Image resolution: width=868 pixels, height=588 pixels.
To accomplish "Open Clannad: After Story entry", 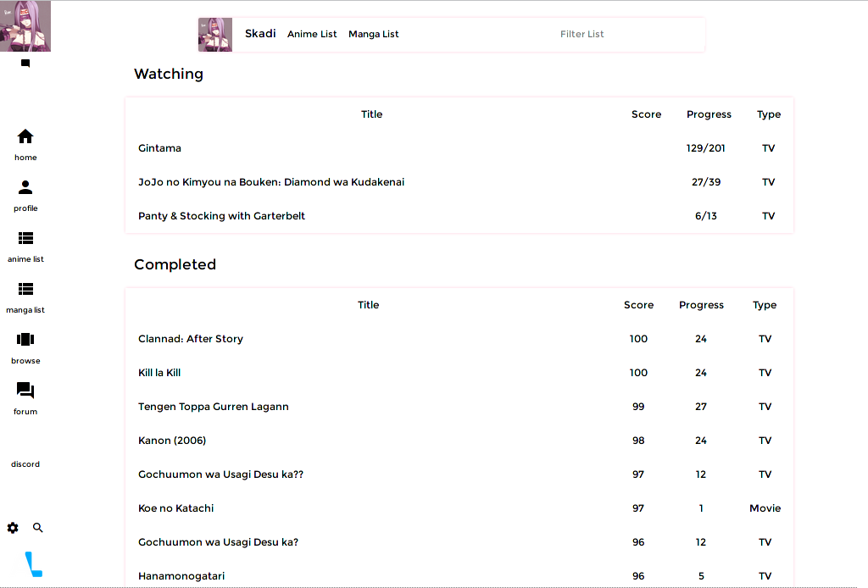I will (x=191, y=339).
